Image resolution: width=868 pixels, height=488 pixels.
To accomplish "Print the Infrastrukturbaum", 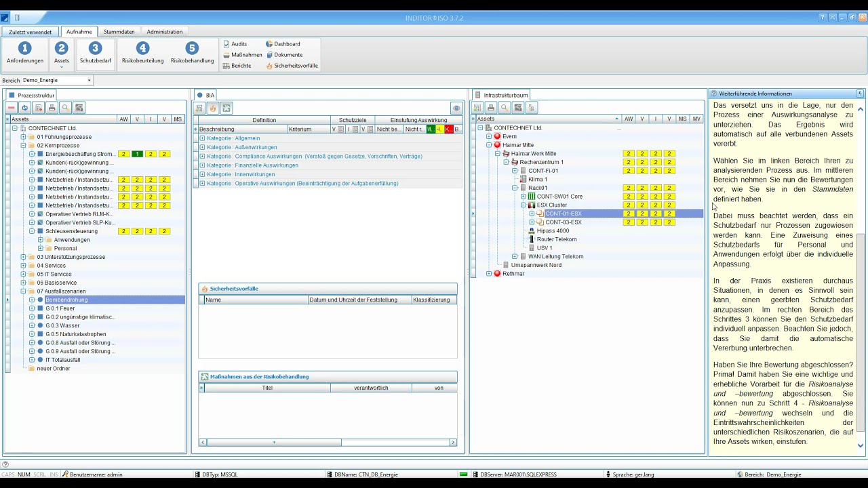I will click(491, 108).
